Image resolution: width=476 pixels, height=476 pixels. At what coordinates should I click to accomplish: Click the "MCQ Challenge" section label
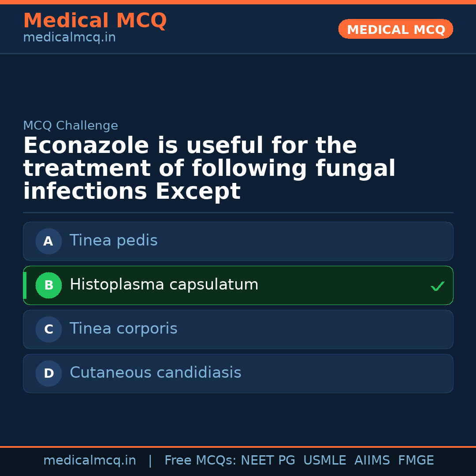[x=71, y=126]
